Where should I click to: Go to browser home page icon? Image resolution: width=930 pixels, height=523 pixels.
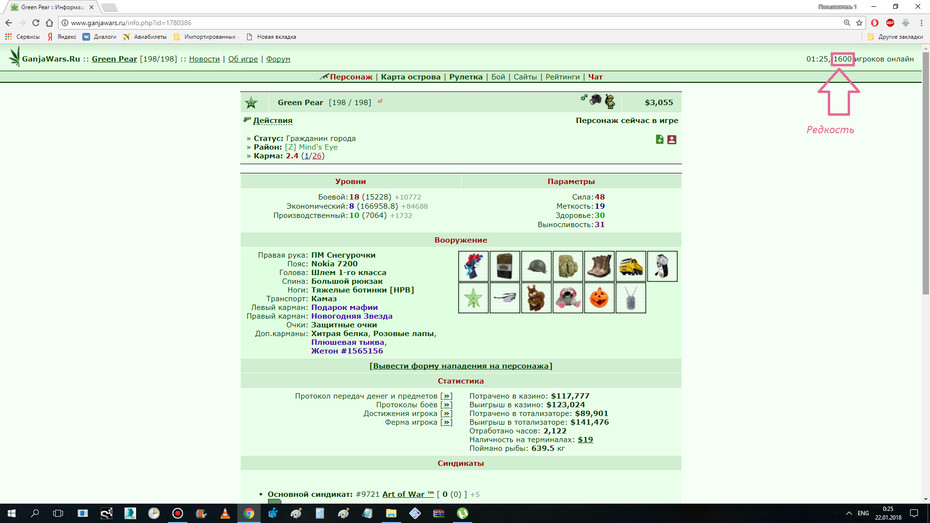pos(49,23)
